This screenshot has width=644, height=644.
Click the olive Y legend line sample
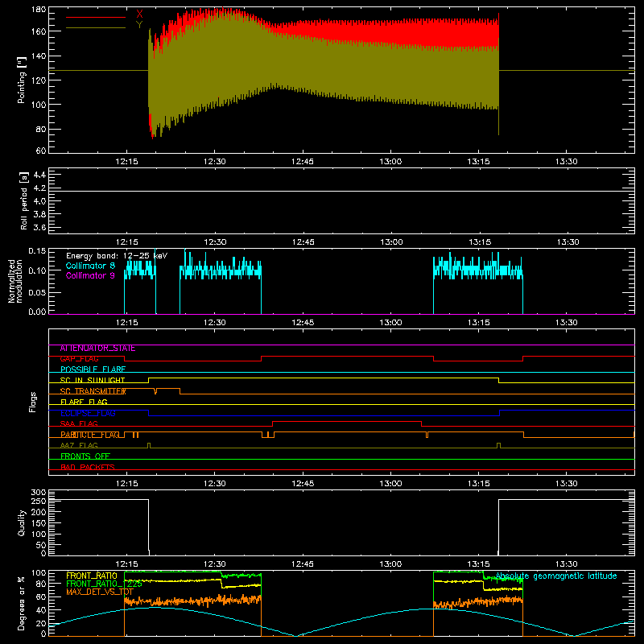[96, 28]
